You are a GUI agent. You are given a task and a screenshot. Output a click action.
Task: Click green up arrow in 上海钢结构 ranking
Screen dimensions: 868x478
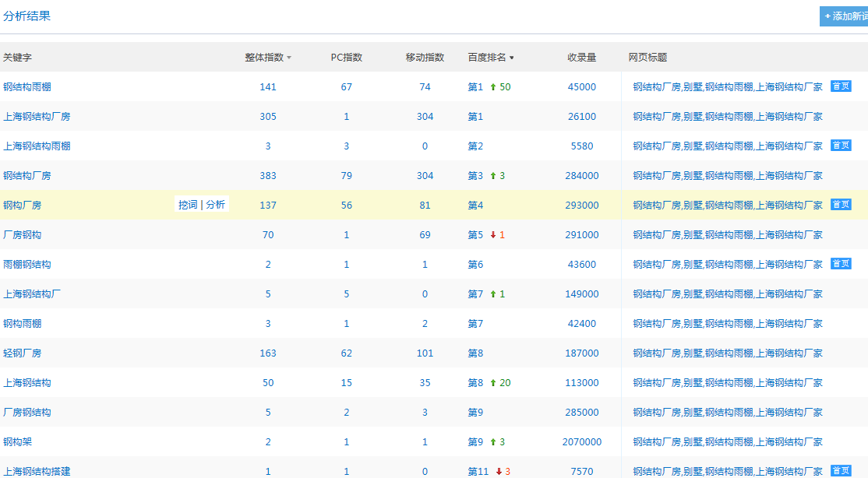493,383
